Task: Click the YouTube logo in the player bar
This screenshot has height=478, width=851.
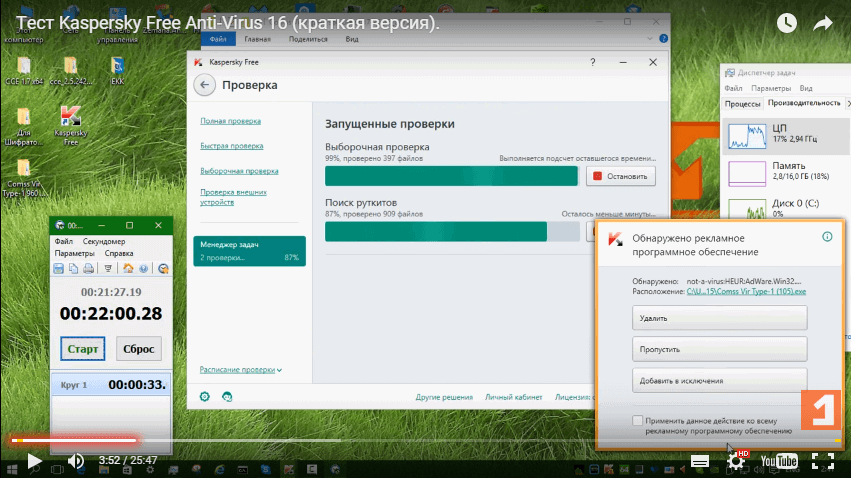Action: tap(779, 461)
